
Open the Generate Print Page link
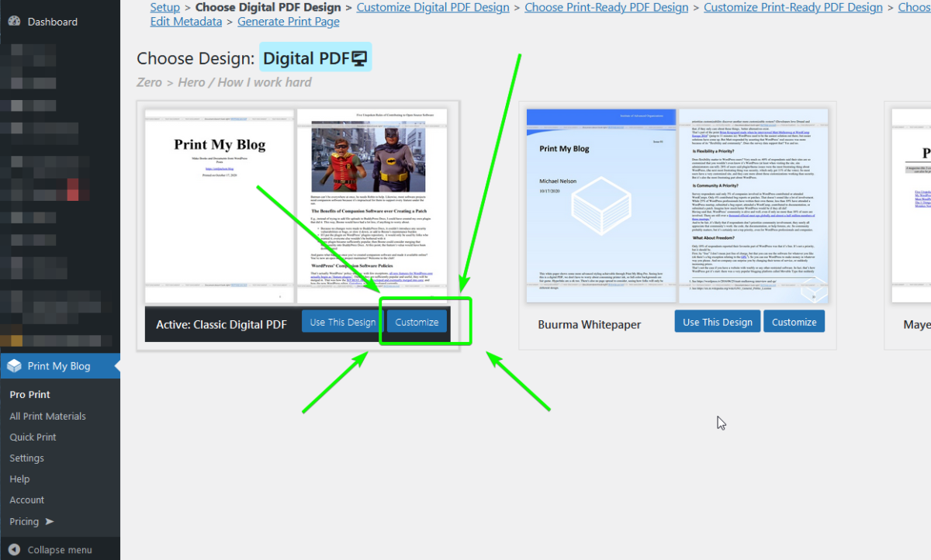[x=288, y=21]
